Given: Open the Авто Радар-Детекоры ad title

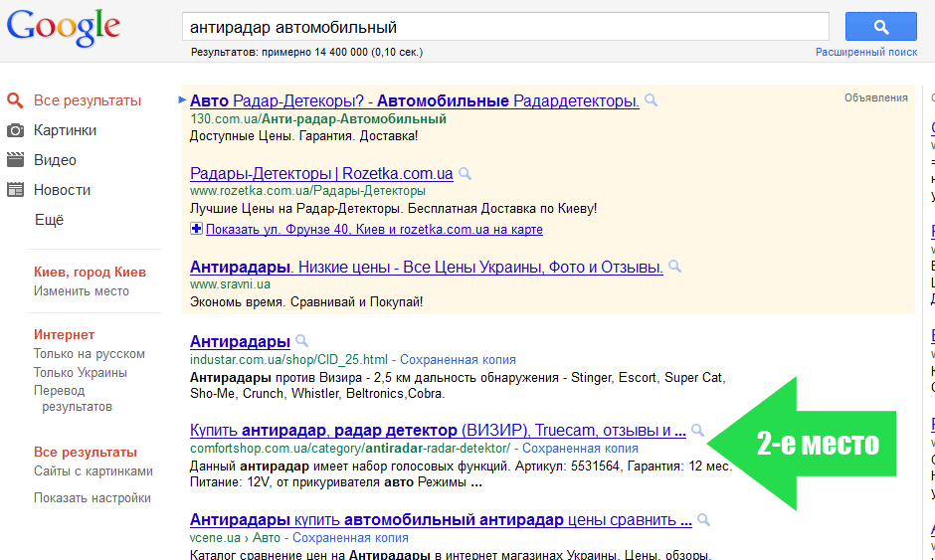Looking at the screenshot, I should tap(415, 100).
